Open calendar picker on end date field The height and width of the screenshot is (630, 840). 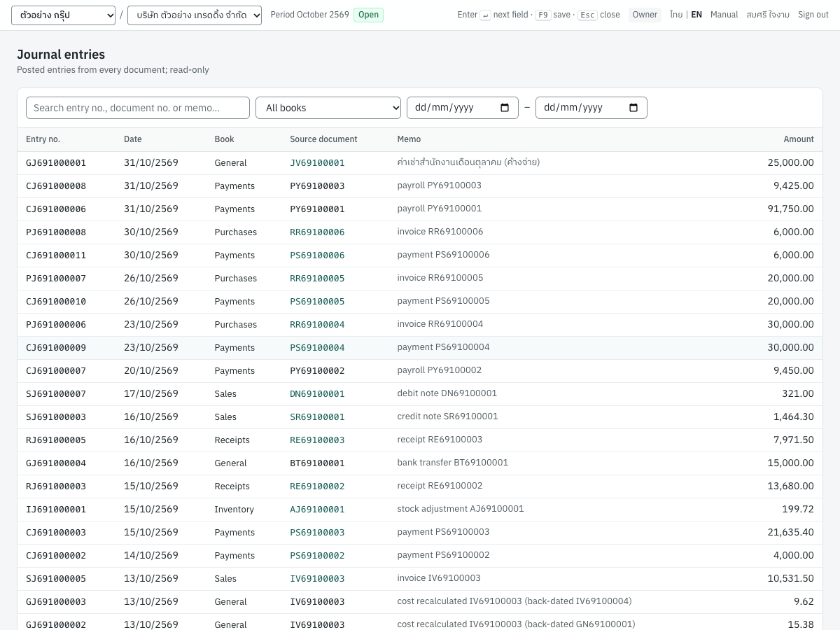coord(633,108)
